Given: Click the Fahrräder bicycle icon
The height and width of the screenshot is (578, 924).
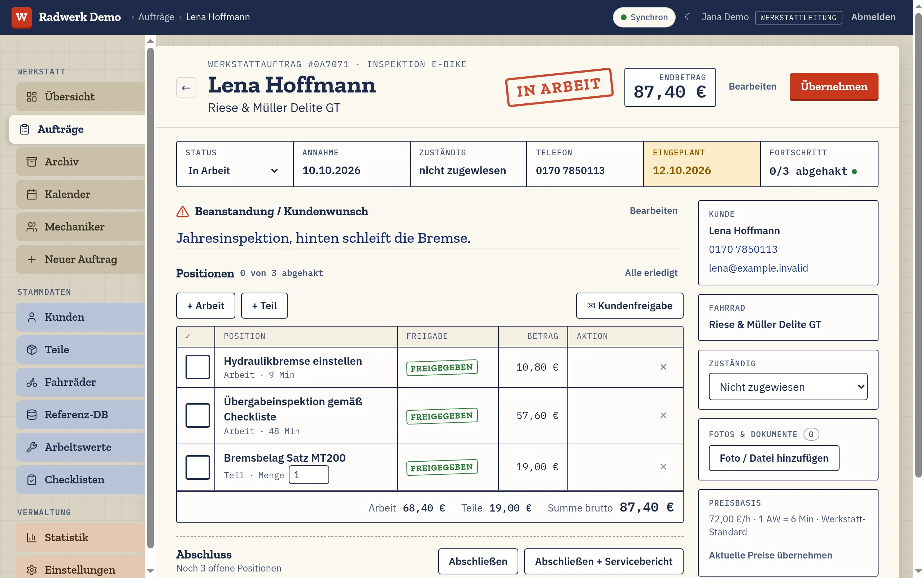Looking at the screenshot, I should click(x=32, y=382).
